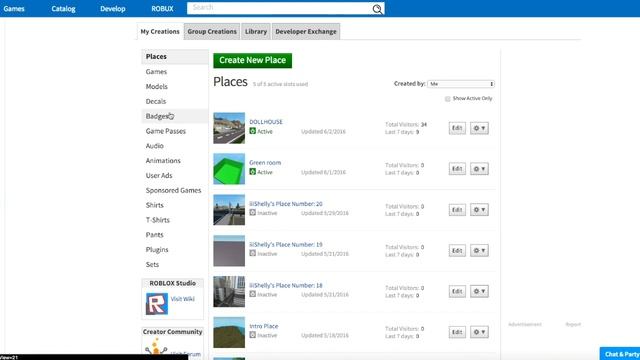This screenshot has height=360, width=640.
Task: Open the ROBUX menu in top bar
Action: click(162, 9)
